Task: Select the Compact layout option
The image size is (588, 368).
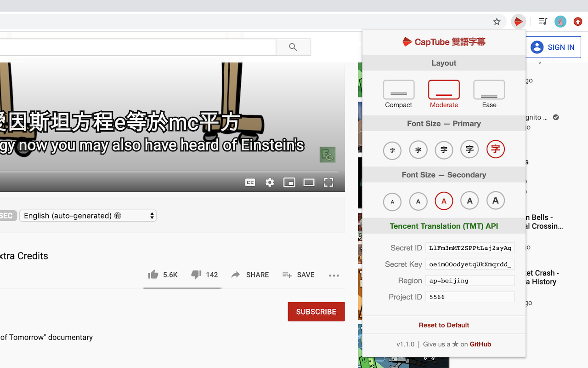Action: pyautogui.click(x=399, y=94)
